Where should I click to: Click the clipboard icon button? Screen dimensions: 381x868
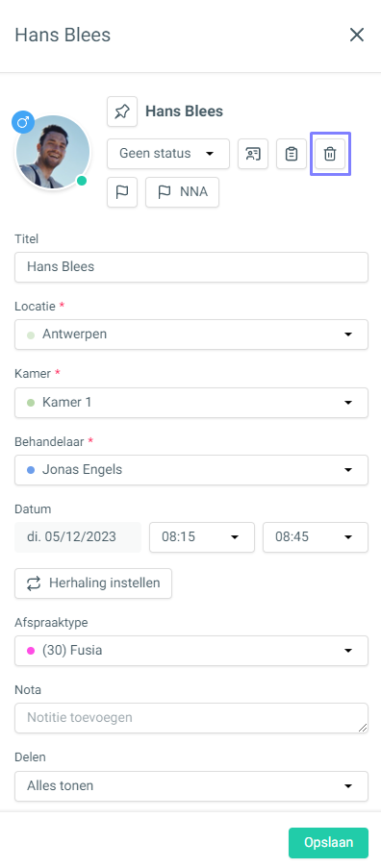point(292,154)
